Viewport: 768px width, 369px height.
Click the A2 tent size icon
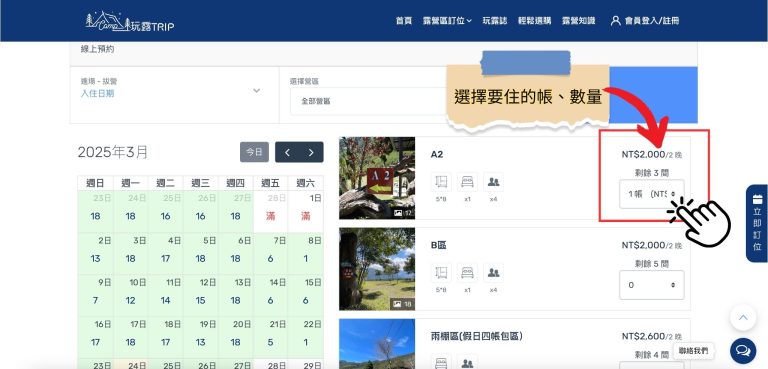441,182
